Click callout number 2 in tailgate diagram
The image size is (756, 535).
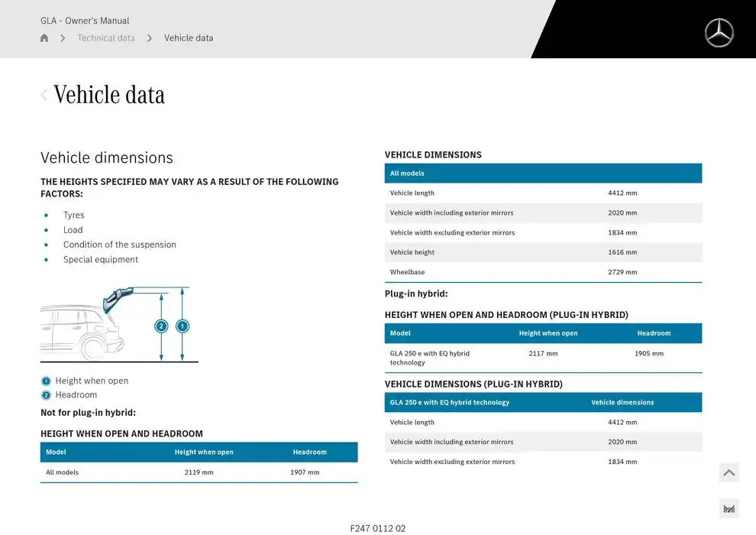coord(161,326)
